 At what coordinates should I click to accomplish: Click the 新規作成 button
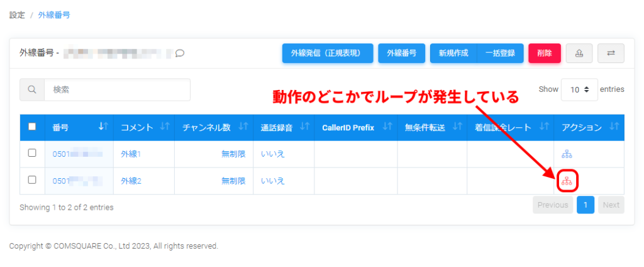pos(453,54)
